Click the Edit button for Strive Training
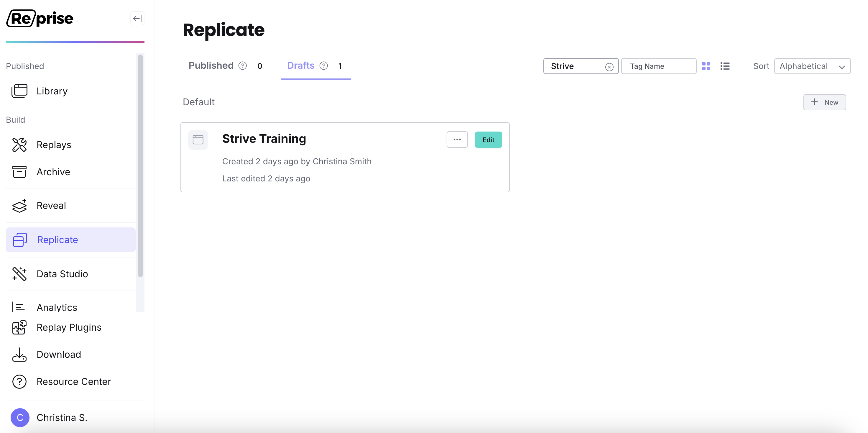 [488, 140]
